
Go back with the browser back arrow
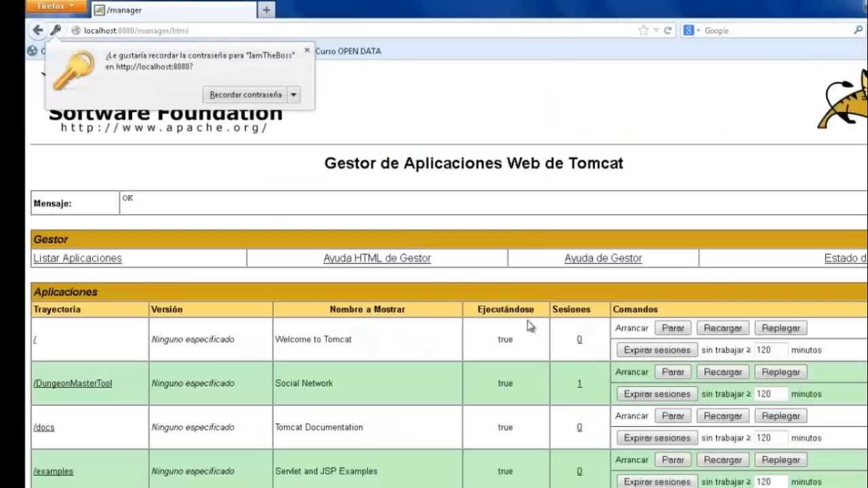pos(38,30)
